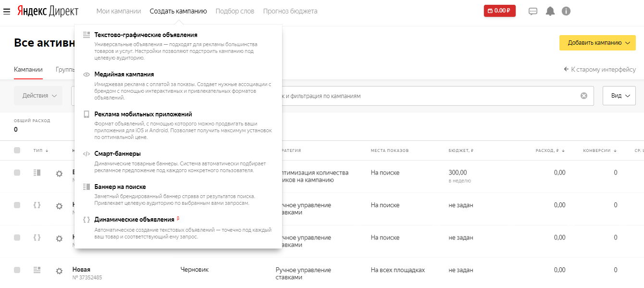Tick the first campaign row checkbox

[x=17, y=173]
